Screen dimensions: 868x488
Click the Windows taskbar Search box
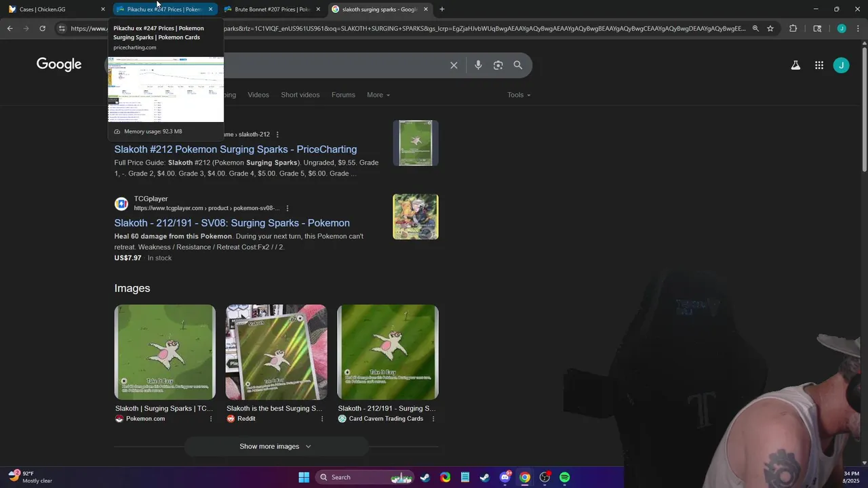pos(365,477)
